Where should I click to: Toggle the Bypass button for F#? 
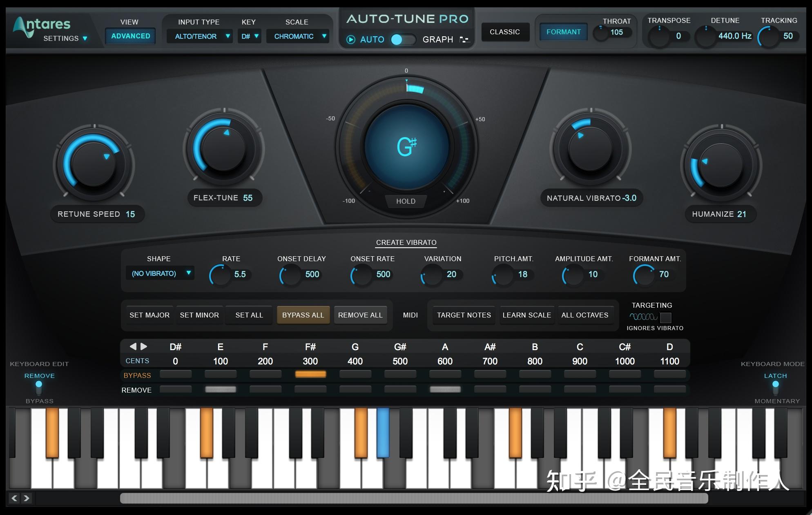310,374
